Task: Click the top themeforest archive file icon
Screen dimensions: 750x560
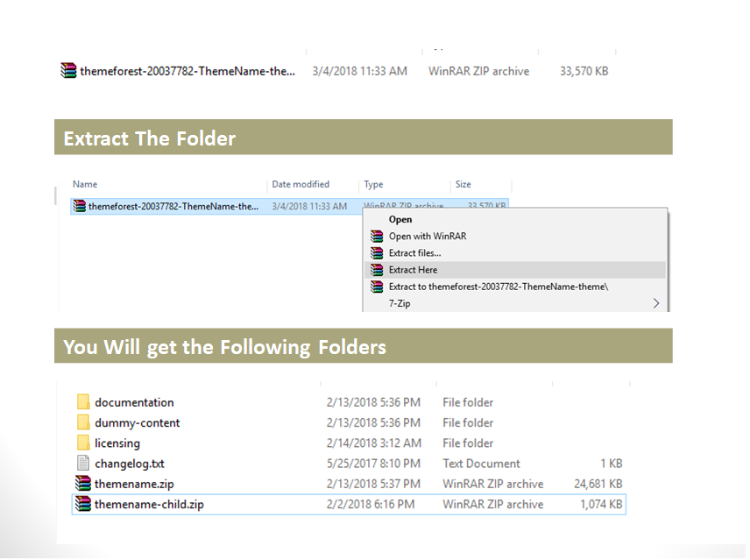Action: pos(68,71)
